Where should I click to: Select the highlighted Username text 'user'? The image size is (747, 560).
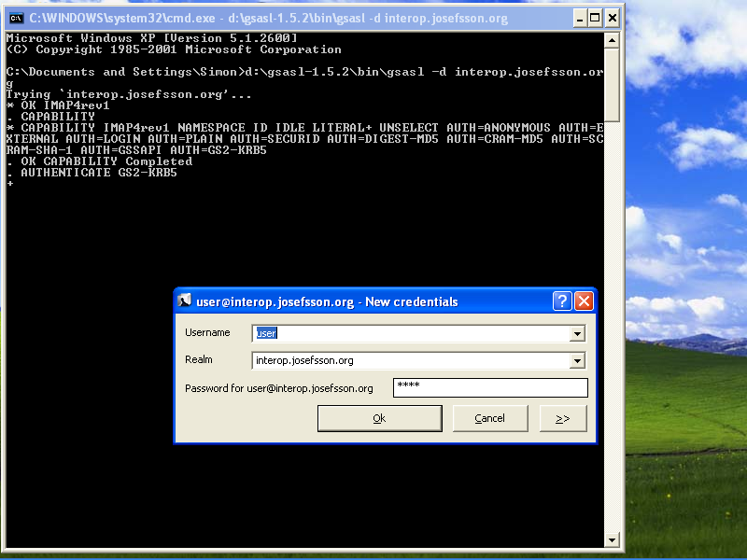pos(265,333)
